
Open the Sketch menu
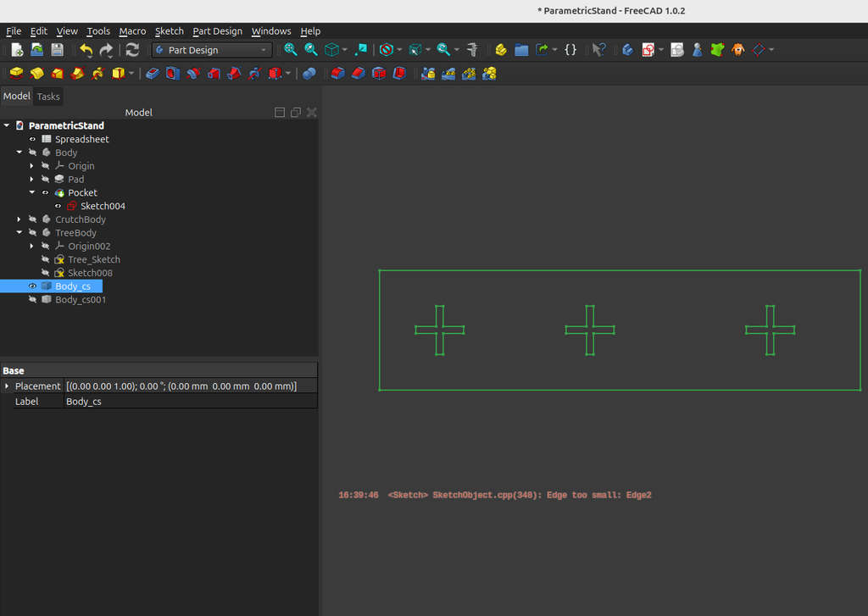(x=169, y=31)
